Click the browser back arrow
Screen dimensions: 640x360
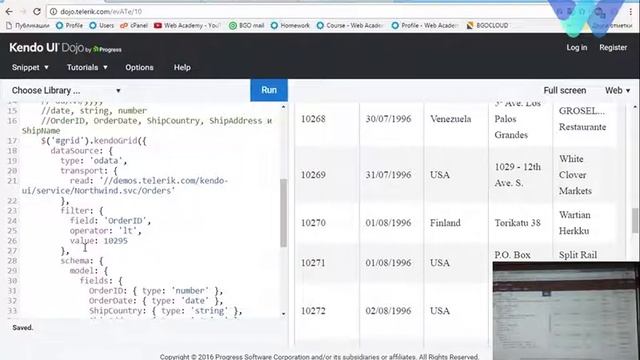pyautogui.click(x=9, y=11)
